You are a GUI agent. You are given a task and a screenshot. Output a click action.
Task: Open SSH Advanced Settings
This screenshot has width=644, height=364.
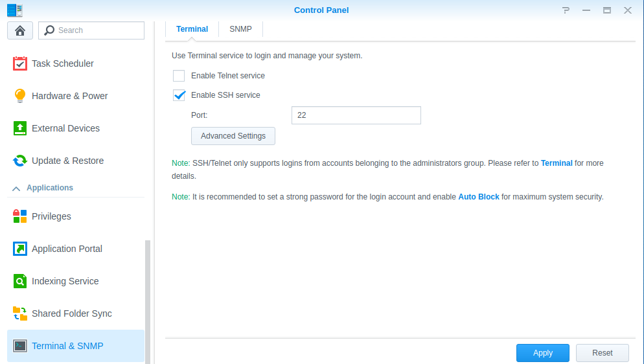coord(233,136)
